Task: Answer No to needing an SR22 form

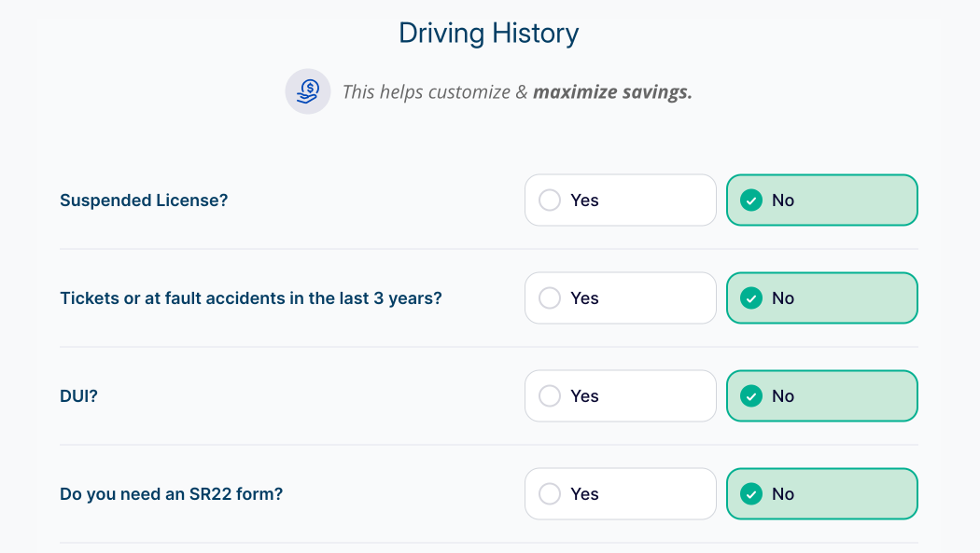Action: [821, 494]
